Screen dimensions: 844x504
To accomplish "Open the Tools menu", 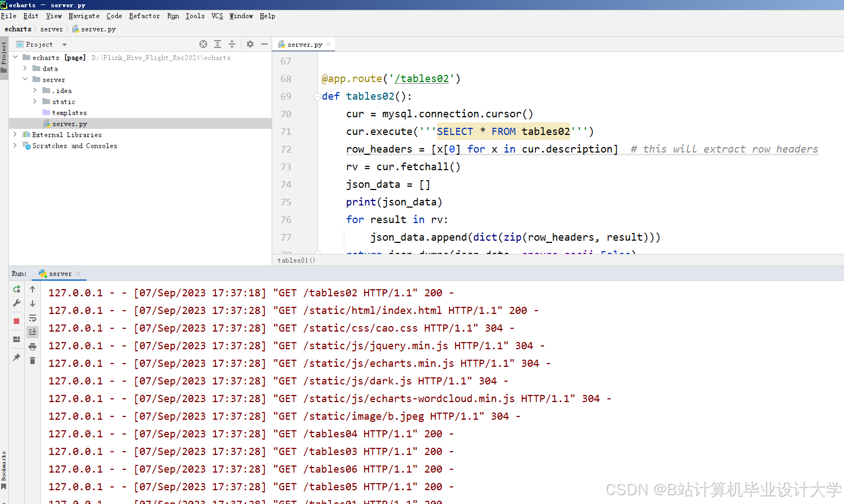I will click(x=195, y=16).
